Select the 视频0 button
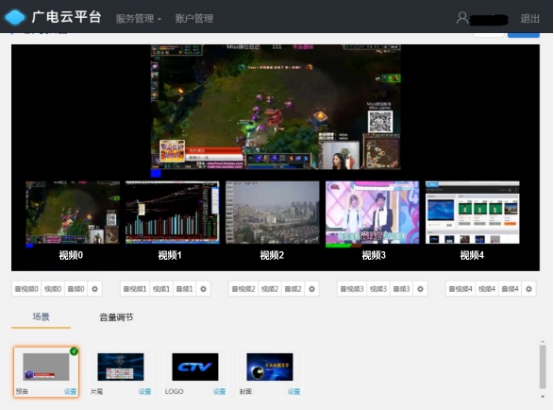 pyautogui.click(x=53, y=289)
